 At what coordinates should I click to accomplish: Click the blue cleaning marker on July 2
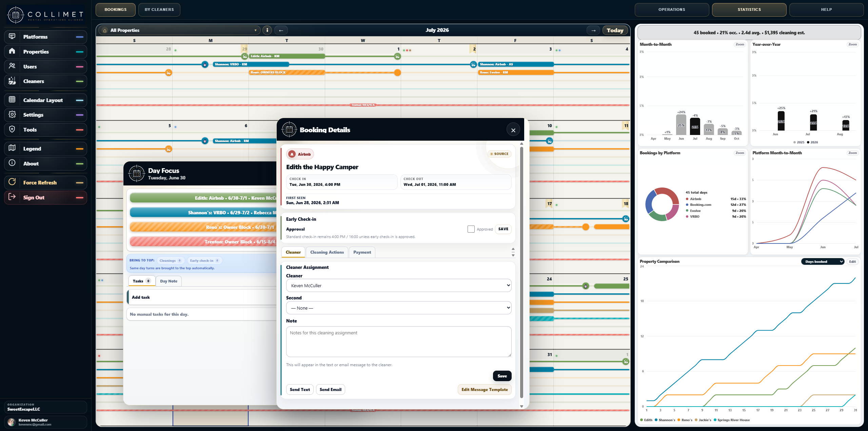(x=473, y=64)
